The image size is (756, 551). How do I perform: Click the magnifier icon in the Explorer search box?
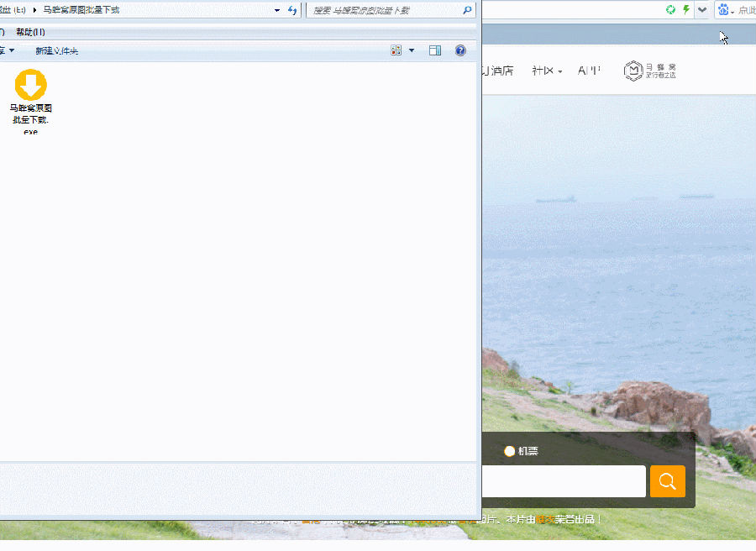pos(468,10)
